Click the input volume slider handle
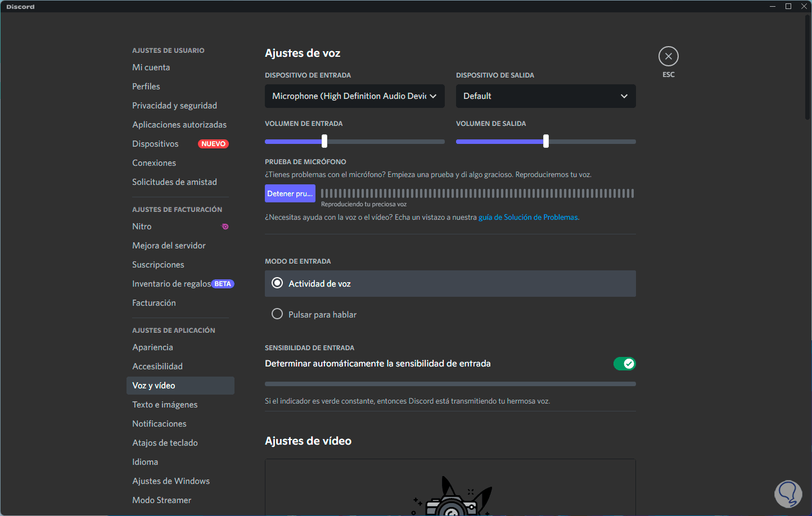Screen dimensions: 812x516 324,142
